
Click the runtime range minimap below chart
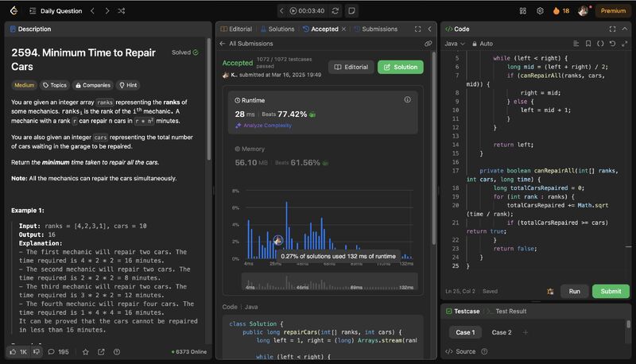coord(326,282)
